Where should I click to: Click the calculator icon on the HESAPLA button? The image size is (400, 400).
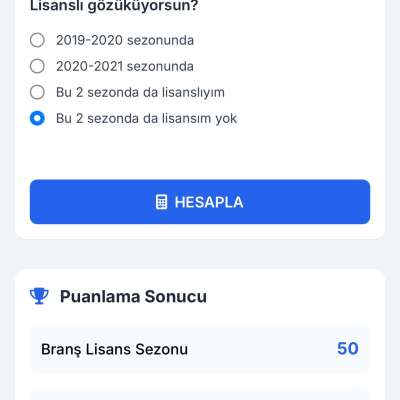coord(161,202)
